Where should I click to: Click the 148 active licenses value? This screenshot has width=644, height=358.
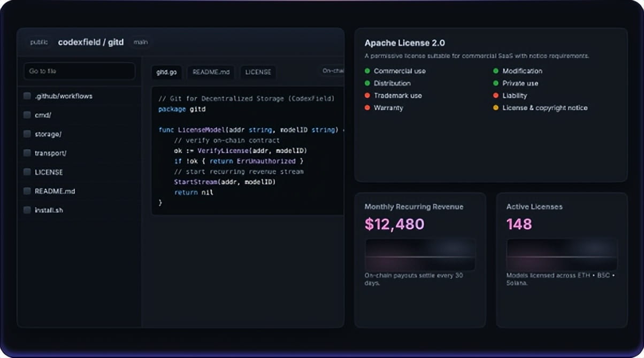(519, 224)
